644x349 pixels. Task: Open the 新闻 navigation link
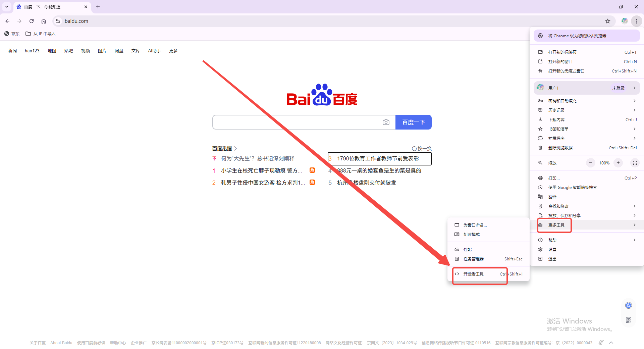point(12,51)
